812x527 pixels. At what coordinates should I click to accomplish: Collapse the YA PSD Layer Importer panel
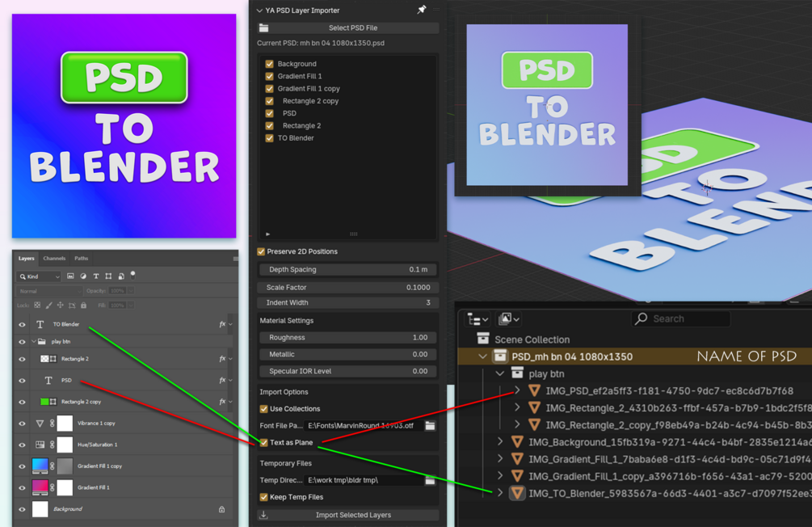click(x=259, y=11)
